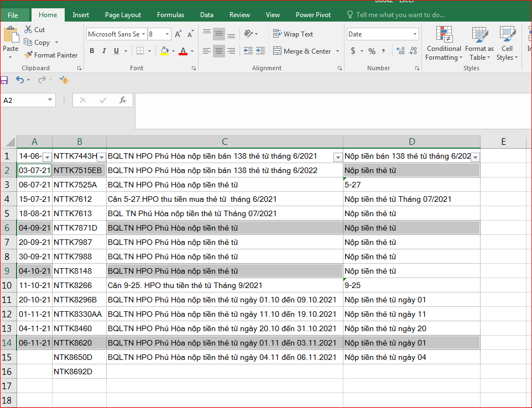This screenshot has width=532, height=408.
Task: Click the Select All corner triangle
Action: pyautogui.click(x=10, y=142)
